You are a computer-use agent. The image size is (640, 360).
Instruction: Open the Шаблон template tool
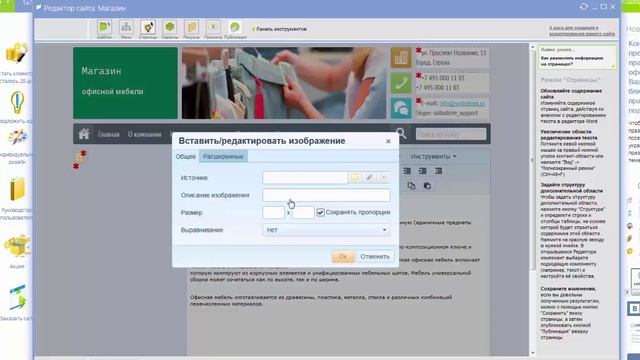point(104,29)
